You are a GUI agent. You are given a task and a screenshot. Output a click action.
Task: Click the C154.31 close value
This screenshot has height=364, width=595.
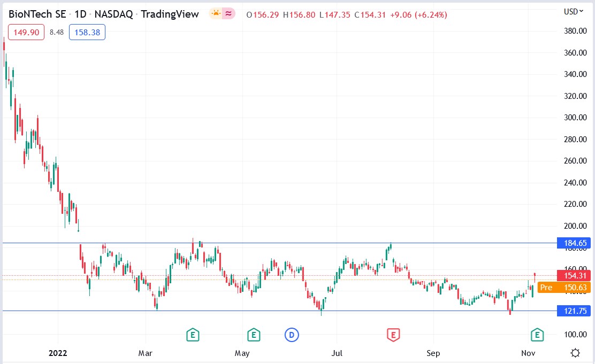pos(370,15)
